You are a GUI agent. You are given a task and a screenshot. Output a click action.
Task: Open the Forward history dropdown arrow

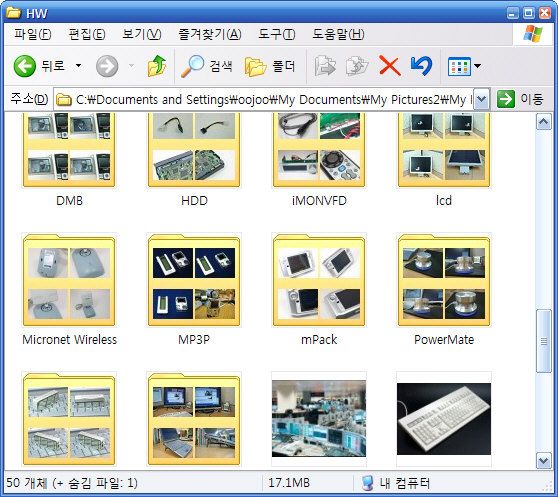131,66
